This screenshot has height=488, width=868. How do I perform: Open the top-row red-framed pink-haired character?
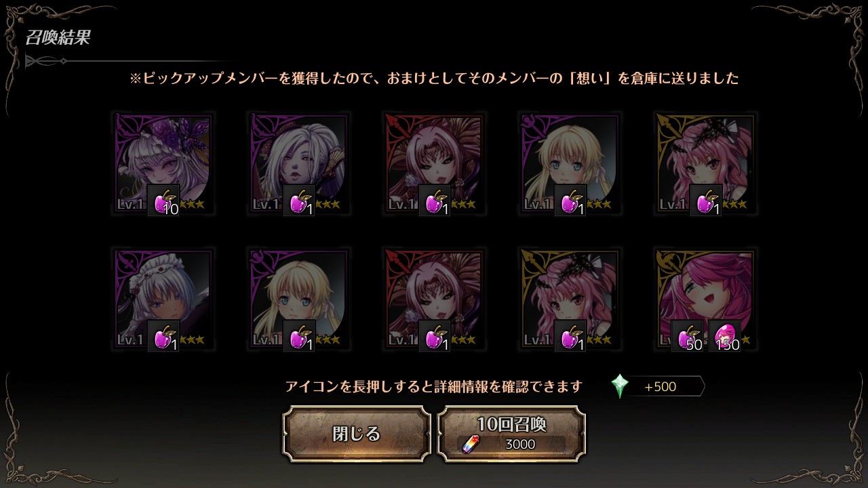coord(435,163)
